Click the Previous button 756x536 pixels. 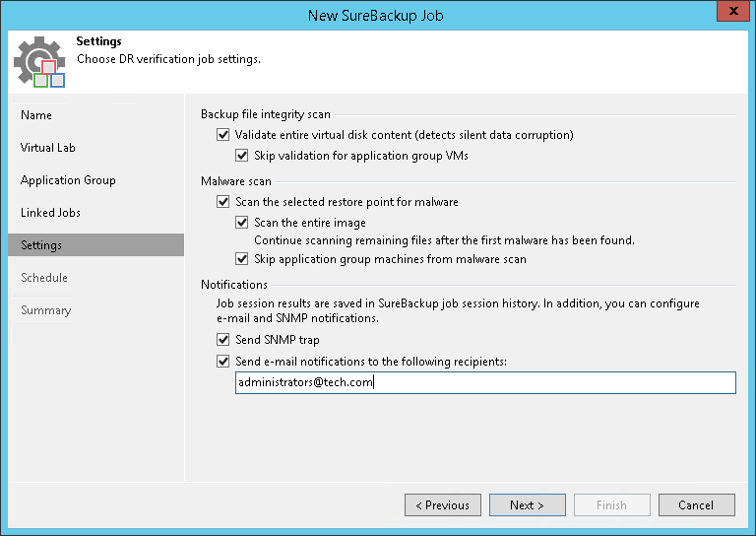pyautogui.click(x=443, y=505)
